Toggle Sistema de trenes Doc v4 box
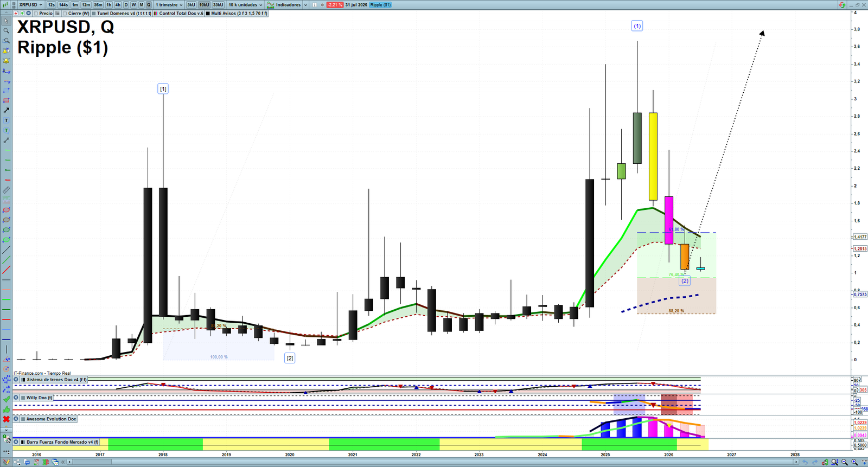Image resolution: width=868 pixels, height=467 pixels. 23,380
